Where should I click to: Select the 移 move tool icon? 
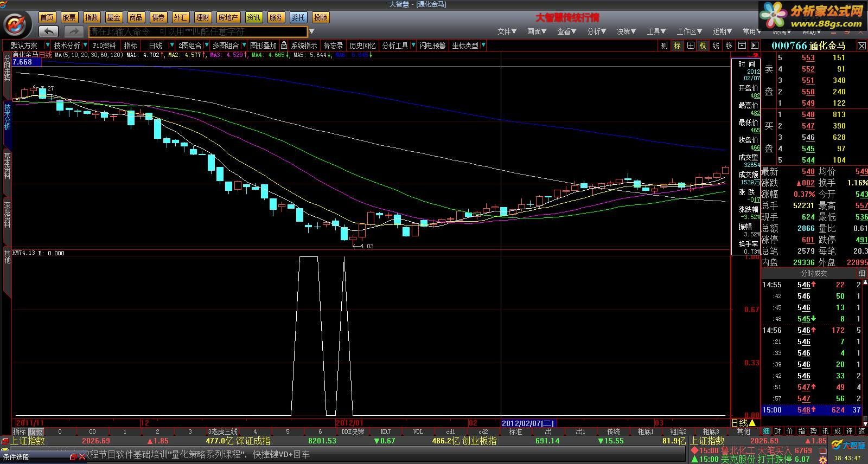point(729,46)
